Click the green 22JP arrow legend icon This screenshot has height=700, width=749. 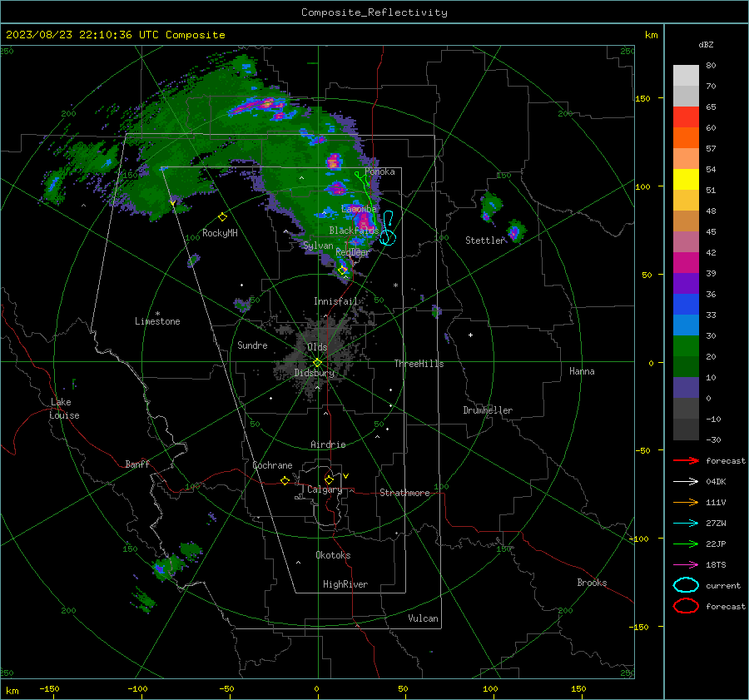click(686, 544)
